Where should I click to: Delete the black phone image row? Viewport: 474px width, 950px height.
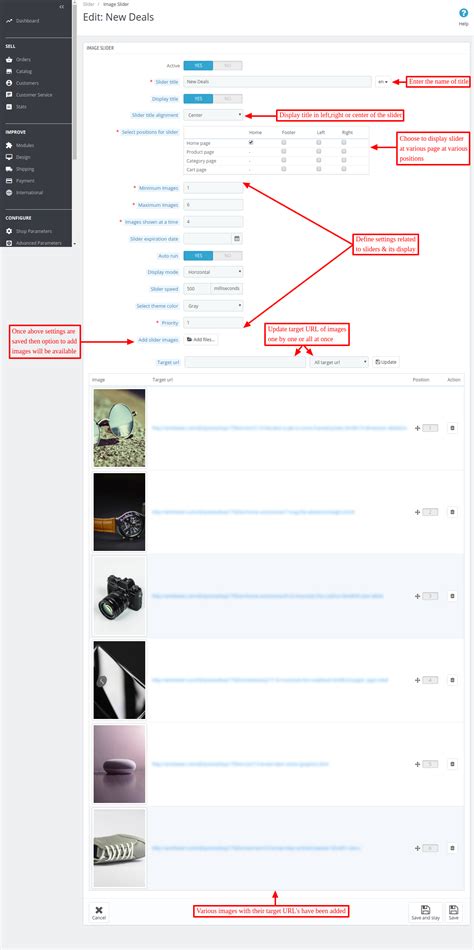[452, 680]
